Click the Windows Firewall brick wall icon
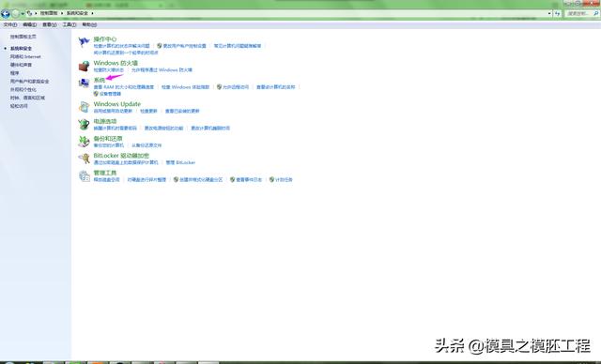The image size is (601, 364). click(84, 66)
